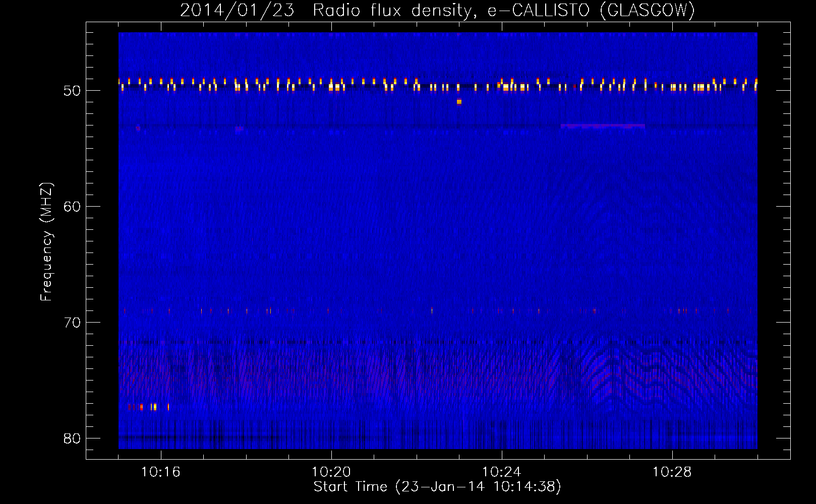Click the purple horizontal bar near 53 MHz

tap(603, 126)
